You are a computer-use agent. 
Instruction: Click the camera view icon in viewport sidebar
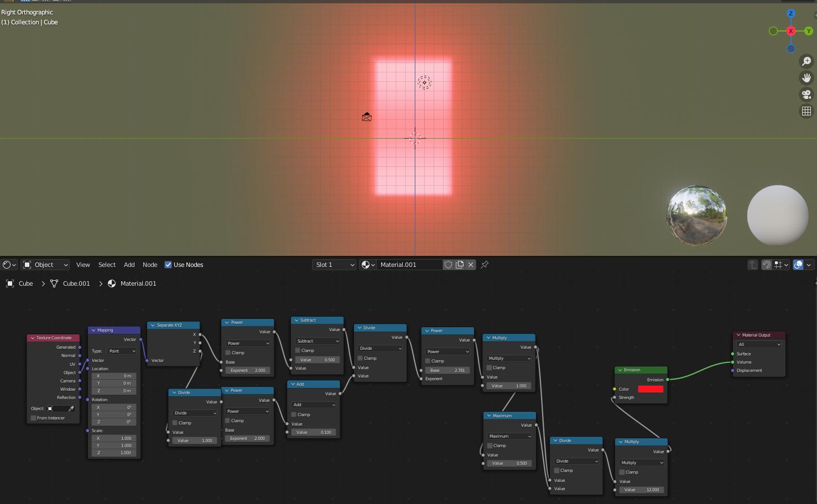[x=806, y=94]
